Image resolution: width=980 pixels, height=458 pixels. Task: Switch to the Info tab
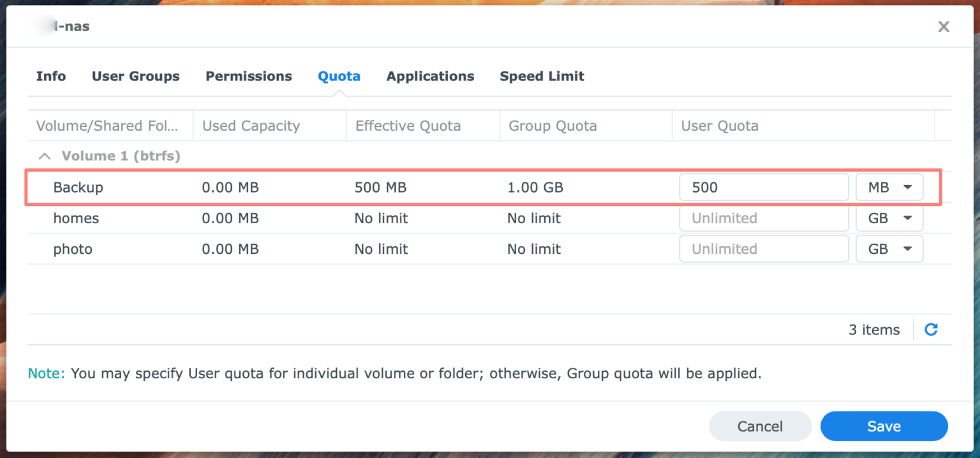coord(50,76)
